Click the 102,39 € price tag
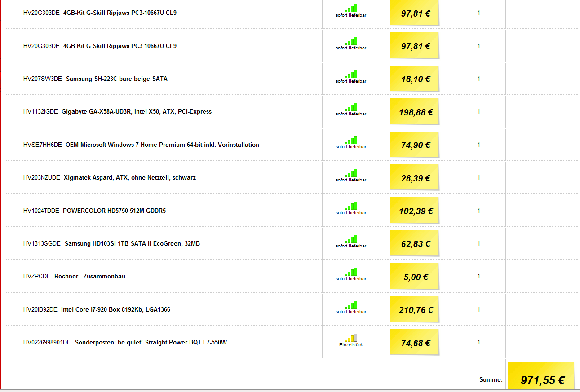The image size is (580, 392). tap(414, 211)
